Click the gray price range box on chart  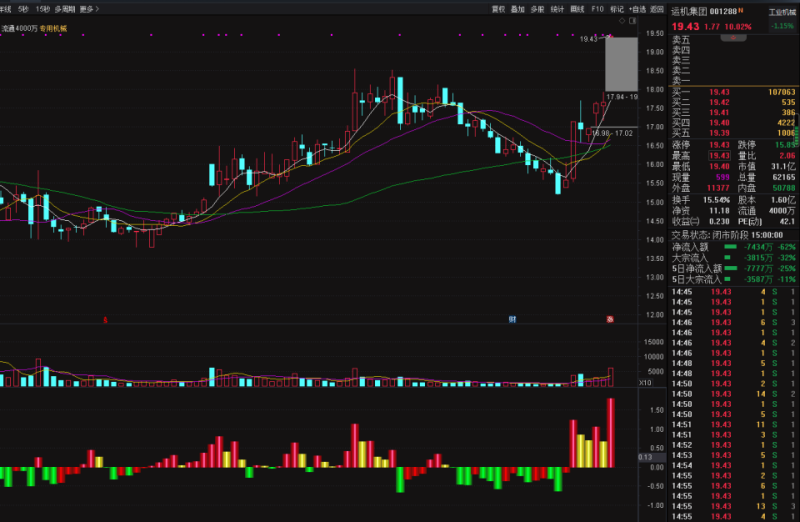pyautogui.click(x=621, y=64)
